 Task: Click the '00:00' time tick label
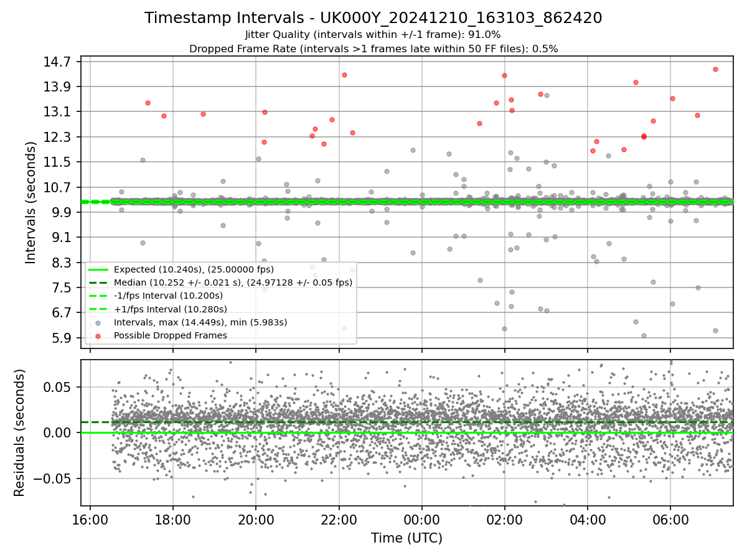421,519
